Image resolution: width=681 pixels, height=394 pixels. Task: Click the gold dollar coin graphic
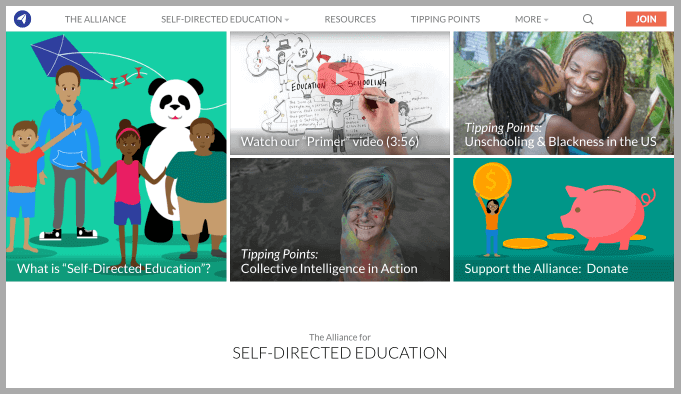coord(492,181)
